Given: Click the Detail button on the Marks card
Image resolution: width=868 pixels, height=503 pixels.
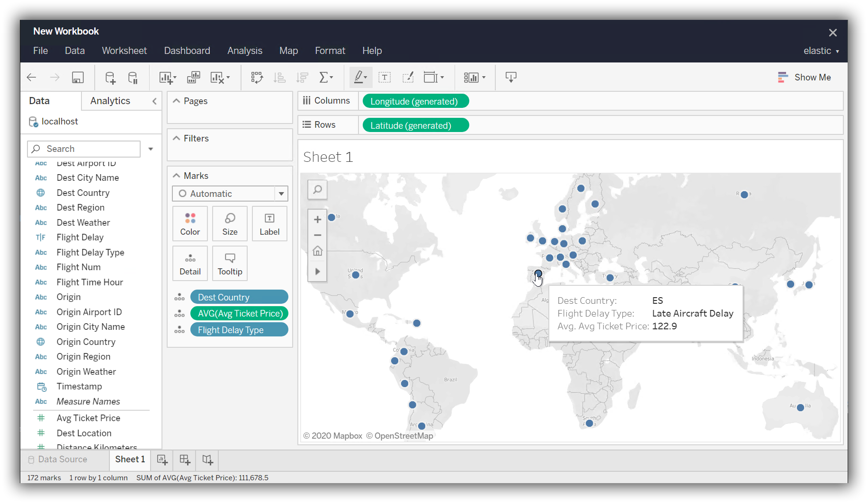Looking at the screenshot, I should click(190, 263).
